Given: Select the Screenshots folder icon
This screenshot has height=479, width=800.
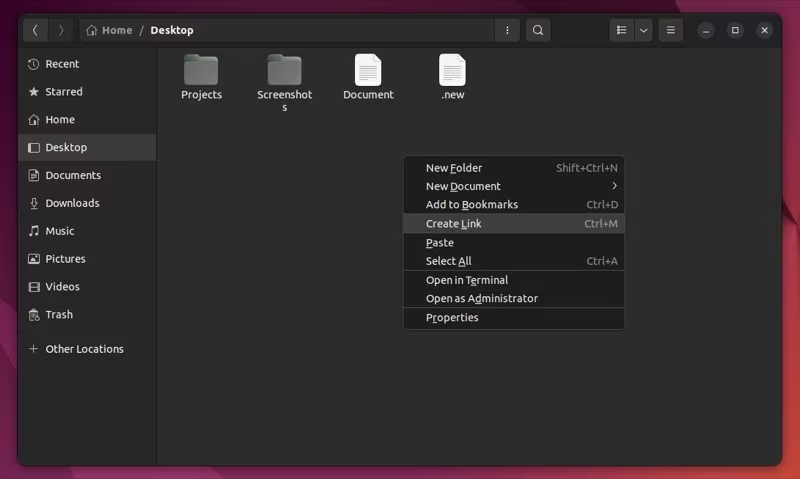Looking at the screenshot, I should [285, 70].
